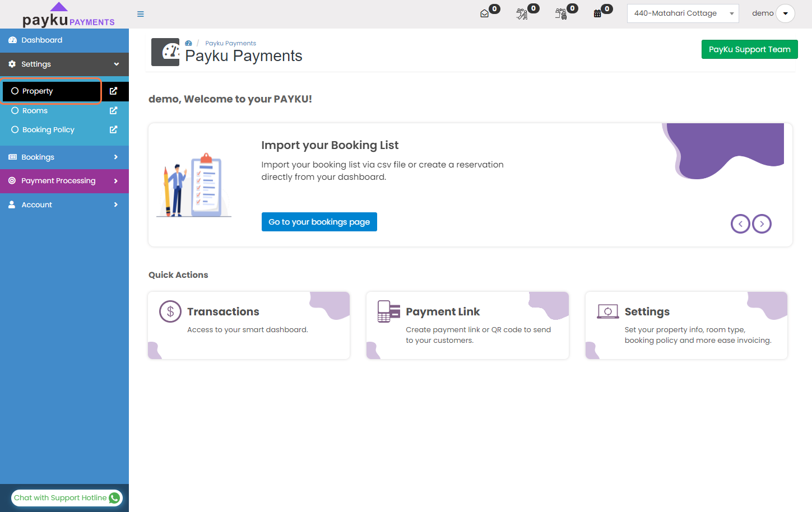Select Rooms in Settings submenu
This screenshot has width=812, height=512.
click(35, 111)
